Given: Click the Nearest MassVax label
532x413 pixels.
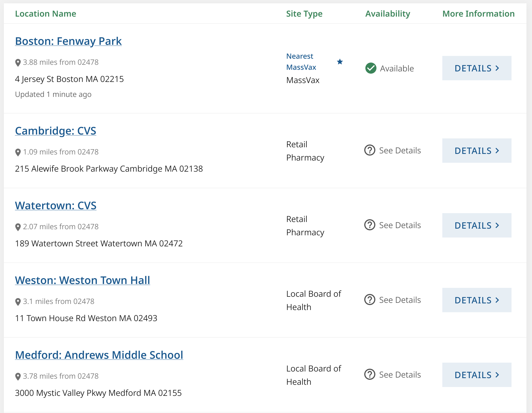Looking at the screenshot, I should (301, 61).
